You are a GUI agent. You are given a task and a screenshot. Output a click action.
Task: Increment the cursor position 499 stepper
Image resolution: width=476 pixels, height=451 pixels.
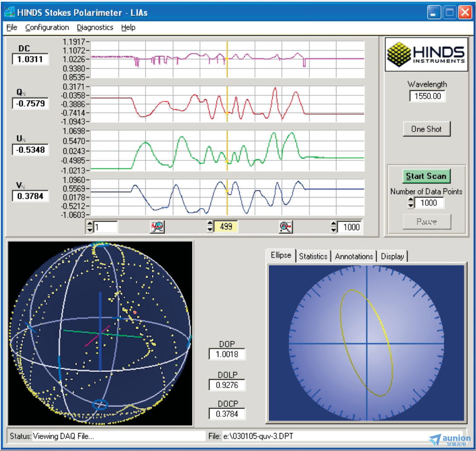[210, 224]
